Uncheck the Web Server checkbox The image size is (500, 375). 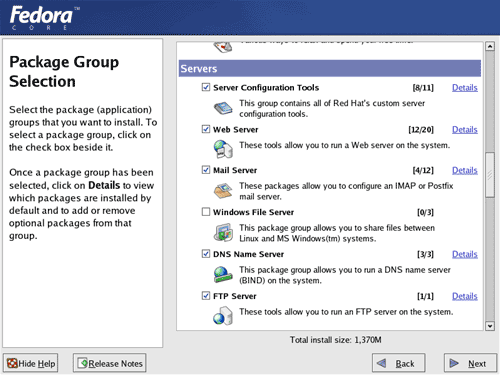click(206, 129)
